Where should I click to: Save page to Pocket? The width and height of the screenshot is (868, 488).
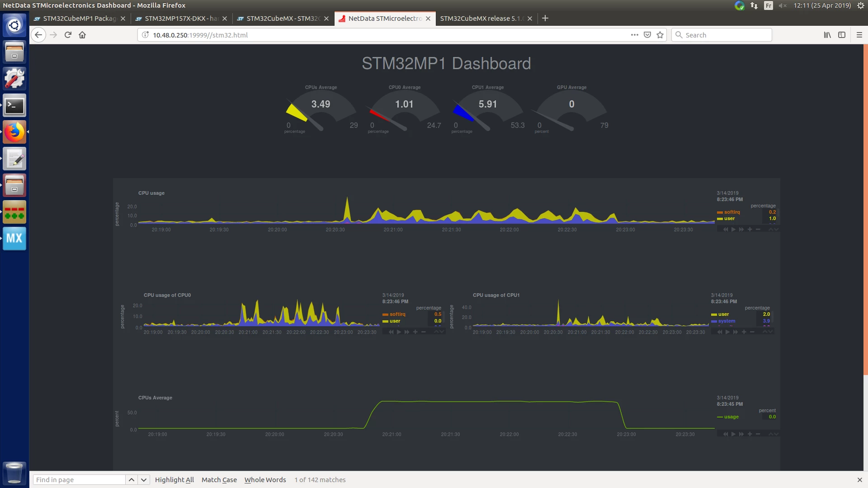[647, 35]
